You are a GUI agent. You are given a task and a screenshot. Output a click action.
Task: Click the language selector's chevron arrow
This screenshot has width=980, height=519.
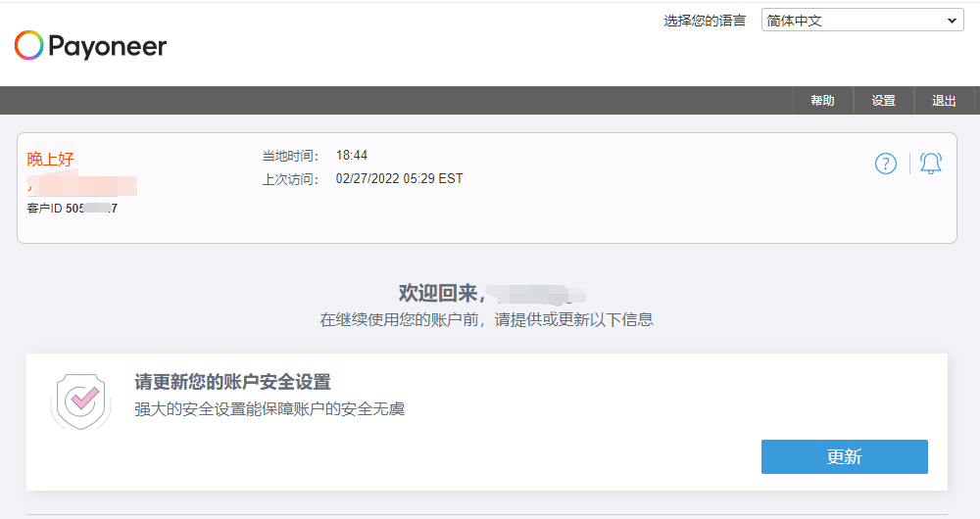[x=952, y=21]
